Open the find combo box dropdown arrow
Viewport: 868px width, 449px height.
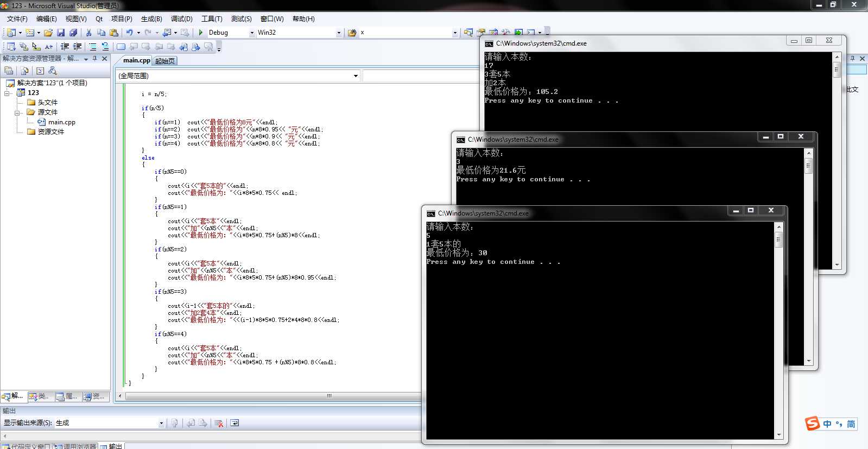pyautogui.click(x=455, y=33)
